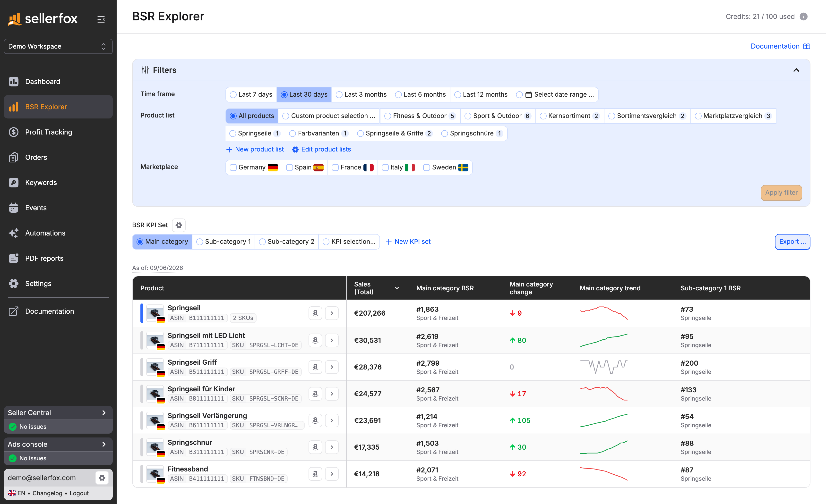Click the Springschnur main category trend sparkline
826x504 pixels.
coord(603,447)
